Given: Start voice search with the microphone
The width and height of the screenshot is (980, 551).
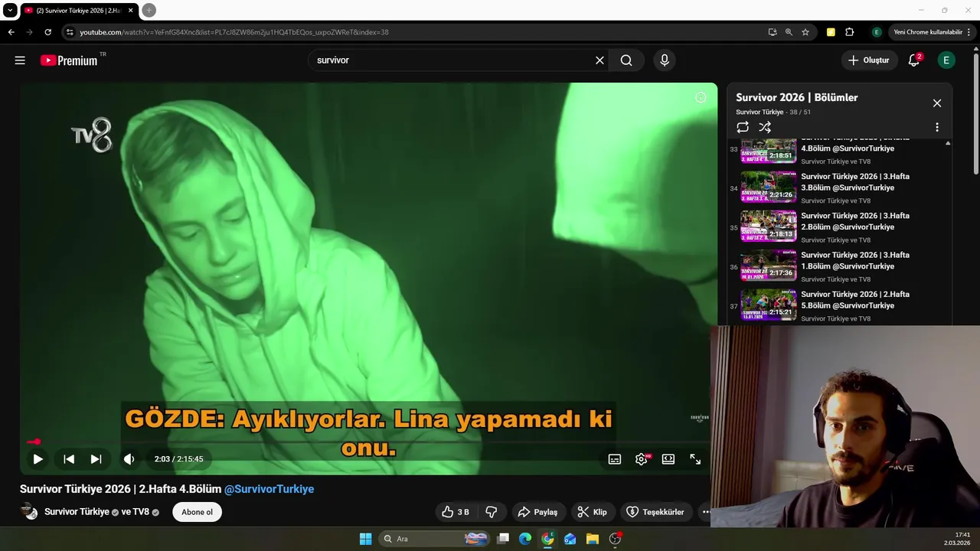Looking at the screenshot, I should tap(665, 60).
